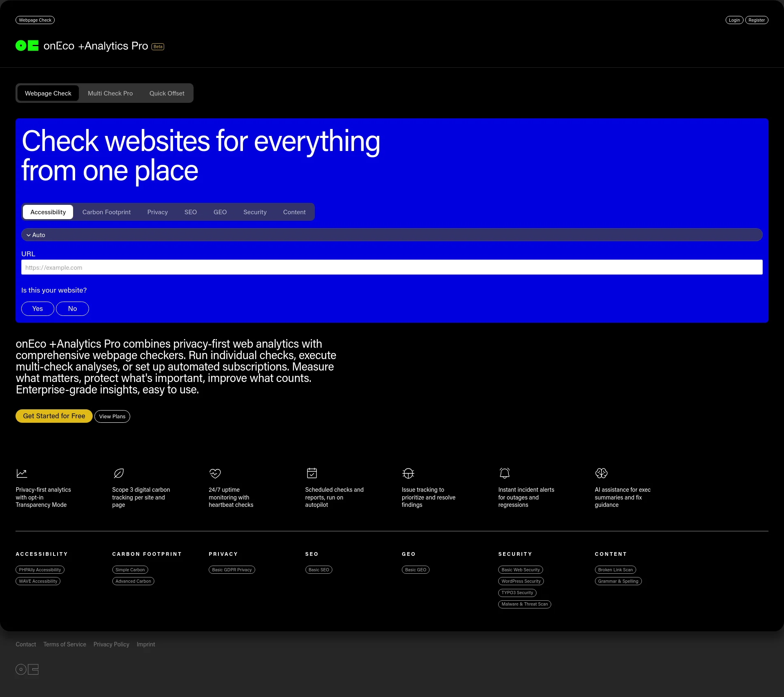
Task: Open WordPress Security checker
Action: point(521,581)
